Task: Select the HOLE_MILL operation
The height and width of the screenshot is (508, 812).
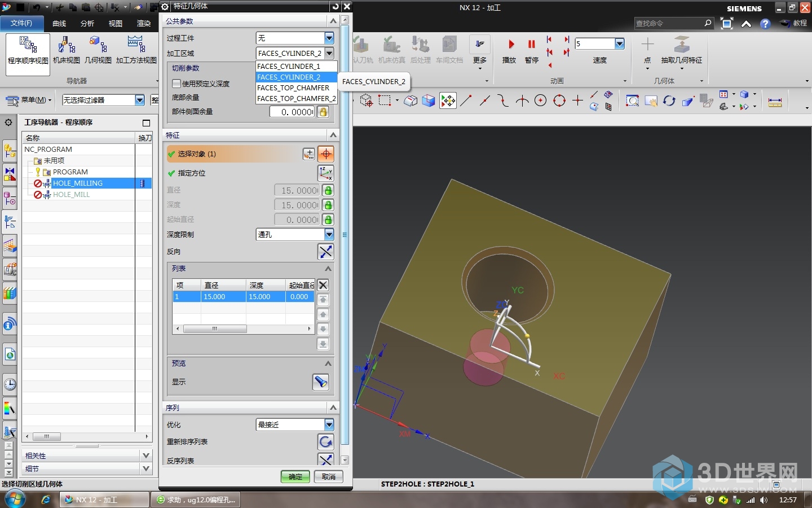Action: [x=71, y=194]
